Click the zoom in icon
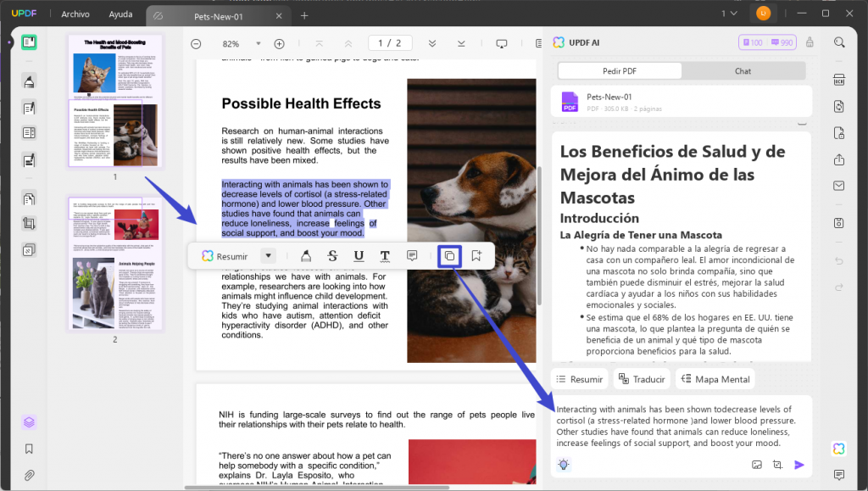Viewport: 868px width, 491px height. click(x=278, y=42)
